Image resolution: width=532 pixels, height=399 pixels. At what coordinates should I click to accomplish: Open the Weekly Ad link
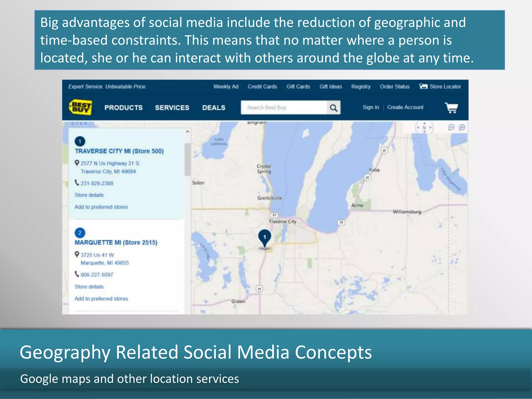point(226,87)
